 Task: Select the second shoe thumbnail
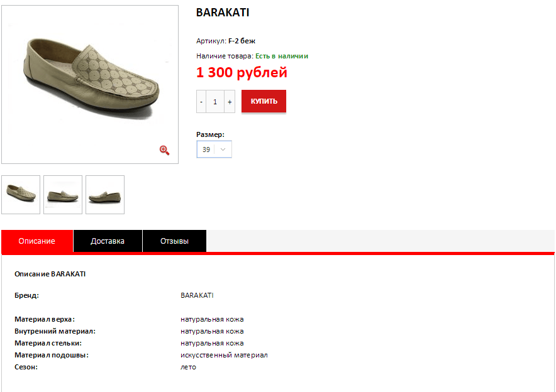pos(63,195)
